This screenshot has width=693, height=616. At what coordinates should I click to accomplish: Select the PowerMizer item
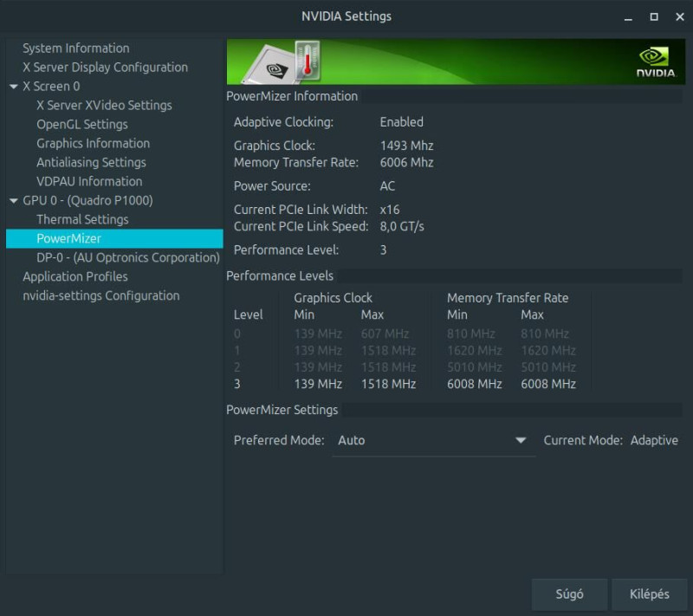coord(114,238)
